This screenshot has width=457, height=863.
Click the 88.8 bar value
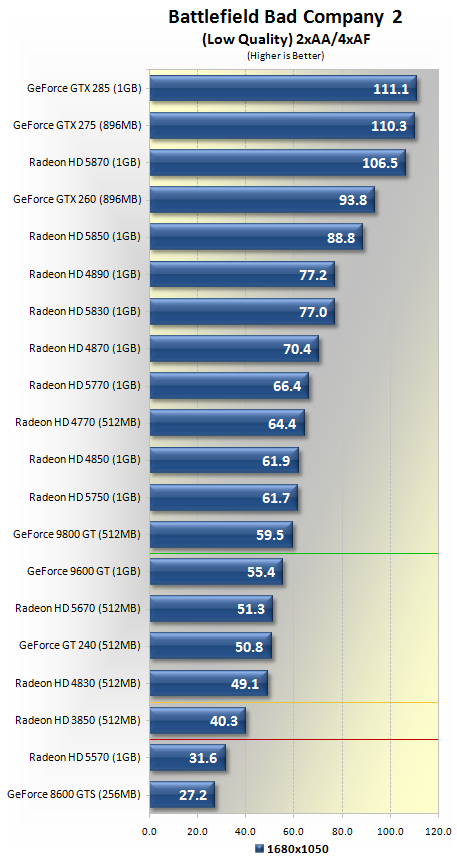(x=340, y=238)
